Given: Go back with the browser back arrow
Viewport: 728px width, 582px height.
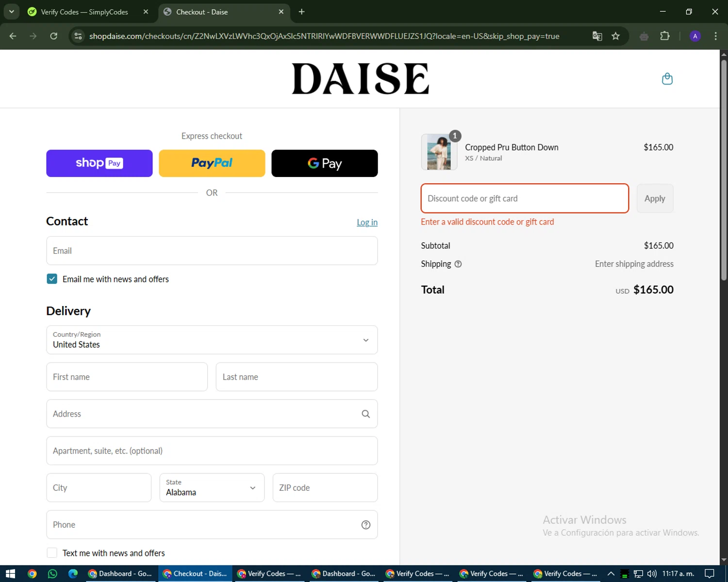Looking at the screenshot, I should click(13, 36).
